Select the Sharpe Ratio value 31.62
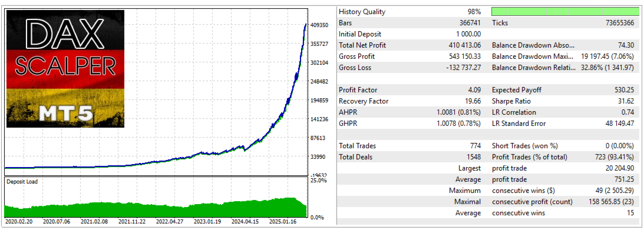The height and width of the screenshot is (230, 644). 625,101
